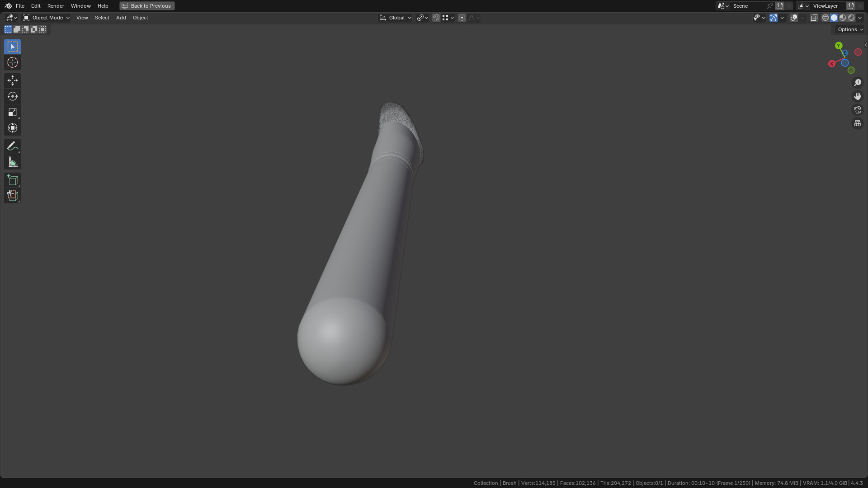Click the new ViewLayer duplicate icon

tap(851, 6)
